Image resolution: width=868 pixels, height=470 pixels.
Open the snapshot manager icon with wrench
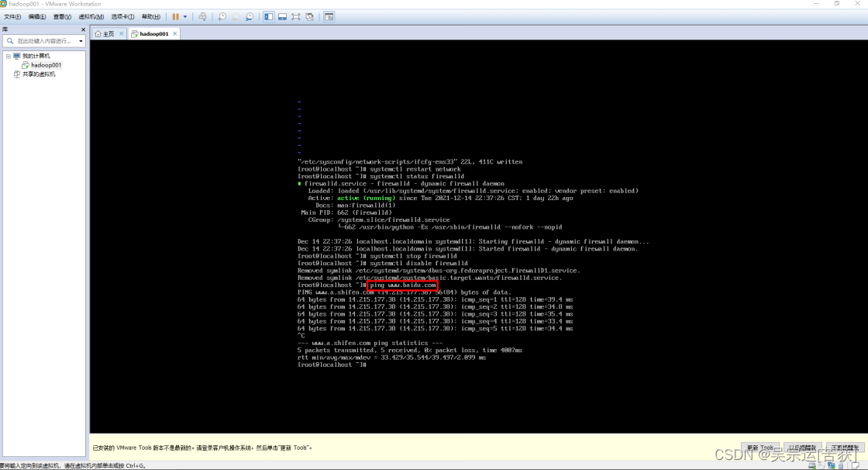pos(250,16)
